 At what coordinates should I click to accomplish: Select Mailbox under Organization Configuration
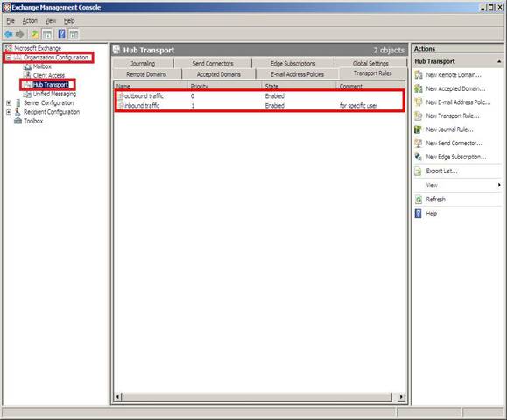[x=42, y=66]
